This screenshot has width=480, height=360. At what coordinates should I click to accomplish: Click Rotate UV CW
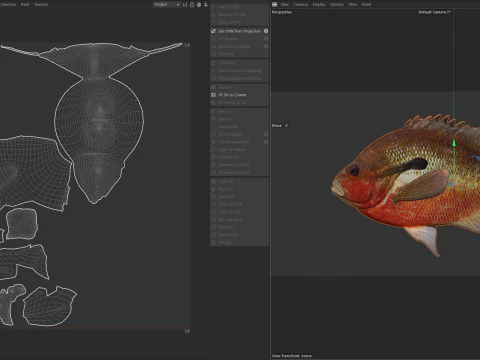click(240, 212)
